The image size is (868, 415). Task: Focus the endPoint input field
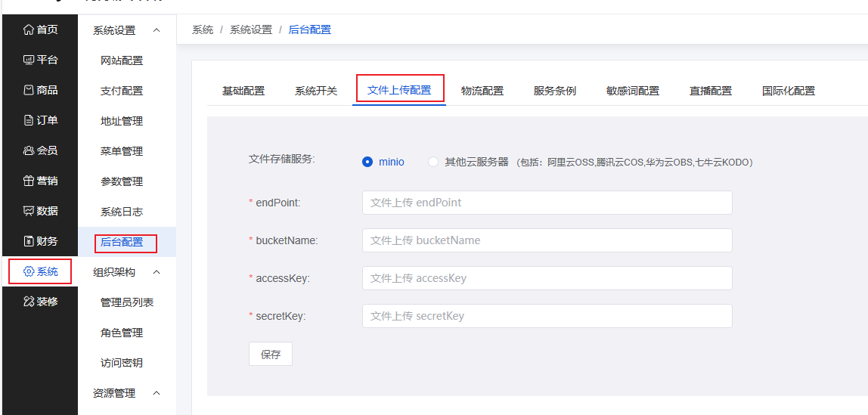[x=547, y=203]
